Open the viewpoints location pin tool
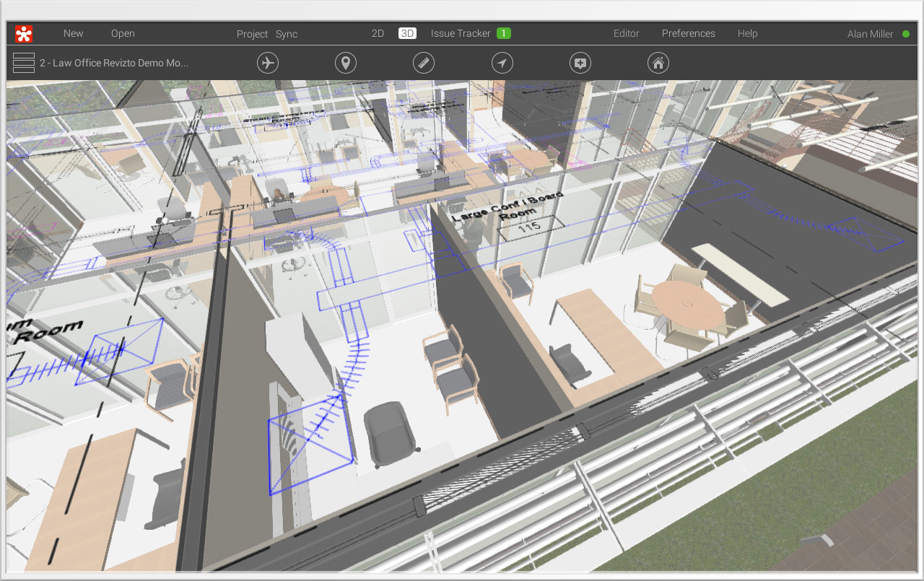Viewport: 924px width, 581px height. pyautogui.click(x=345, y=63)
